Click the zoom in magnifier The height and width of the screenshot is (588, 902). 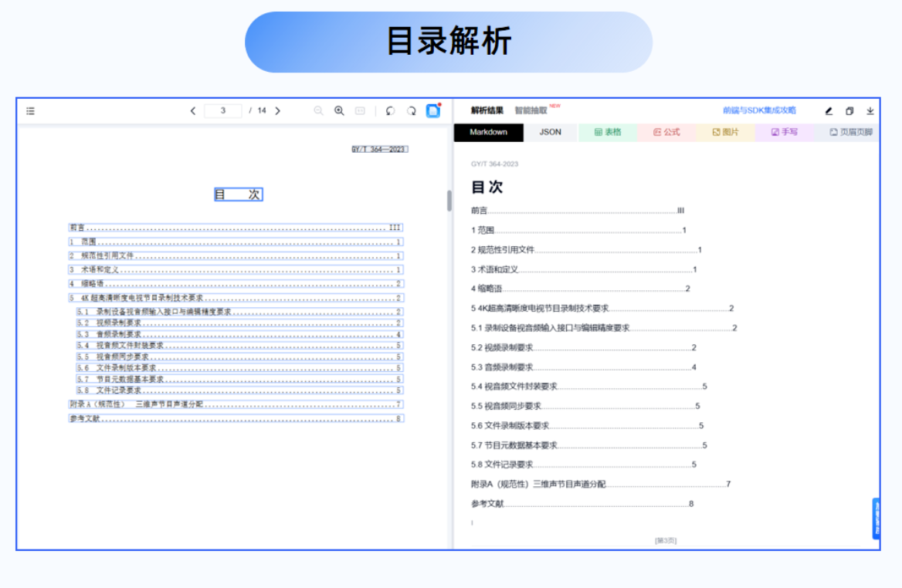pos(339,111)
